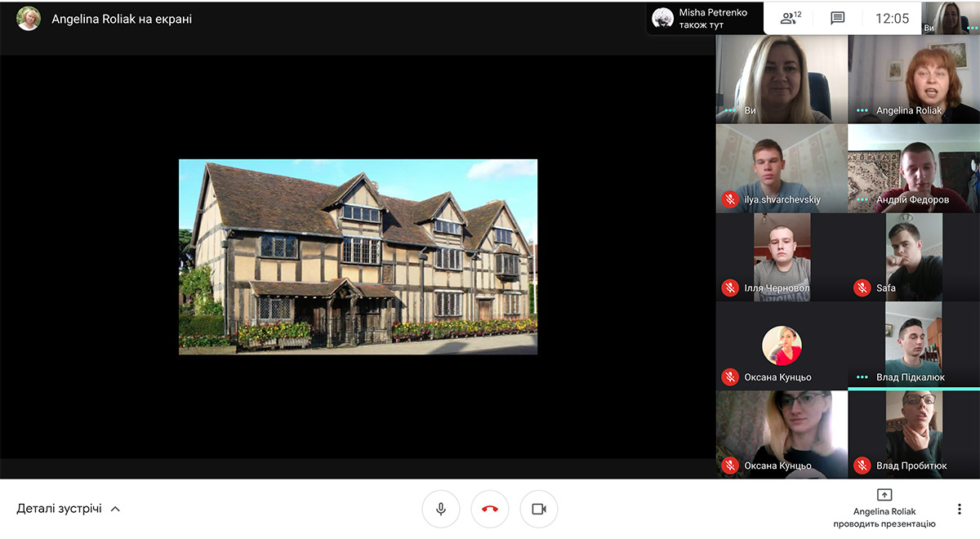The height and width of the screenshot is (539, 980).
Task: Toggle the microphone on or off
Action: click(x=441, y=509)
